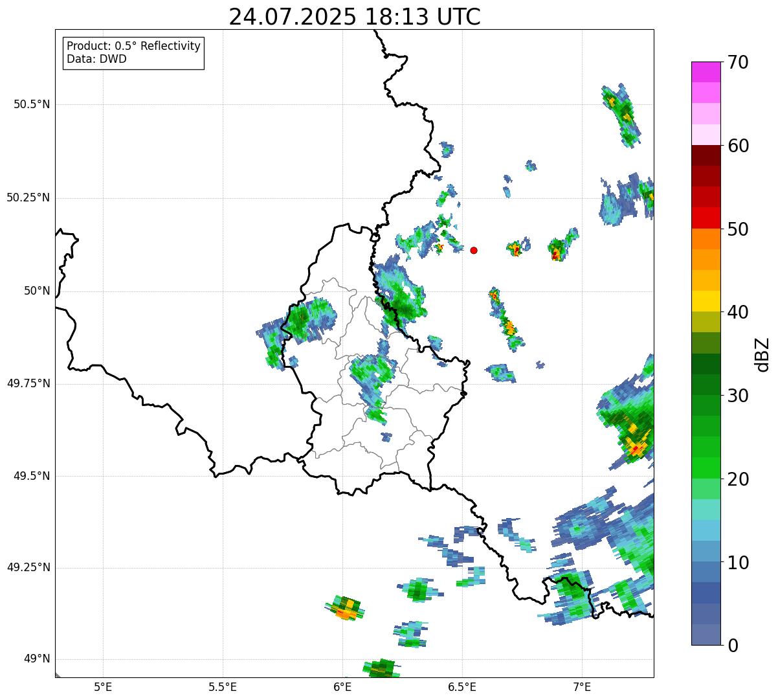The height and width of the screenshot is (700, 778).
Task: Click latitude label "49.25°N"
Action: pos(28,567)
